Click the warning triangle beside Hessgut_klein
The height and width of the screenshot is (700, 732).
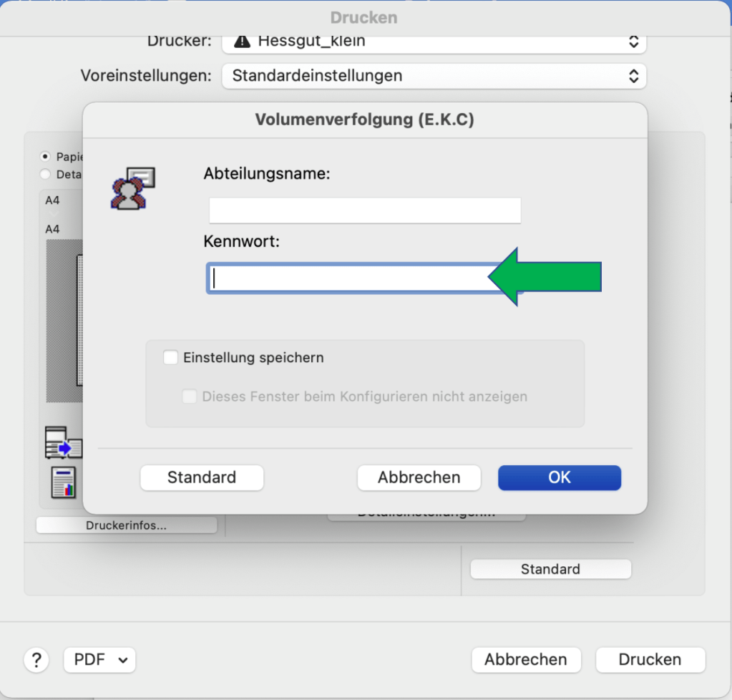pos(242,42)
